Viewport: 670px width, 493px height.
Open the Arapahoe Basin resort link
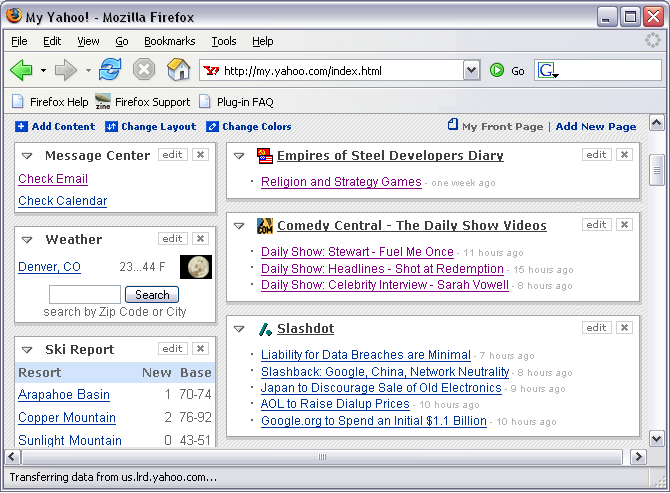click(x=64, y=394)
